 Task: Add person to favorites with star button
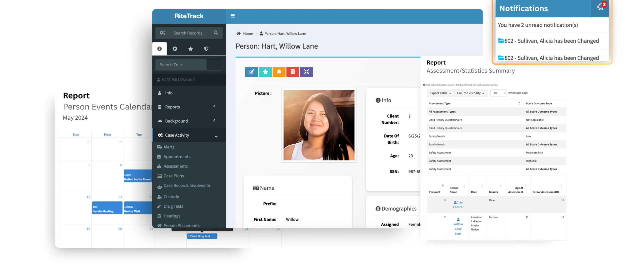265,72
